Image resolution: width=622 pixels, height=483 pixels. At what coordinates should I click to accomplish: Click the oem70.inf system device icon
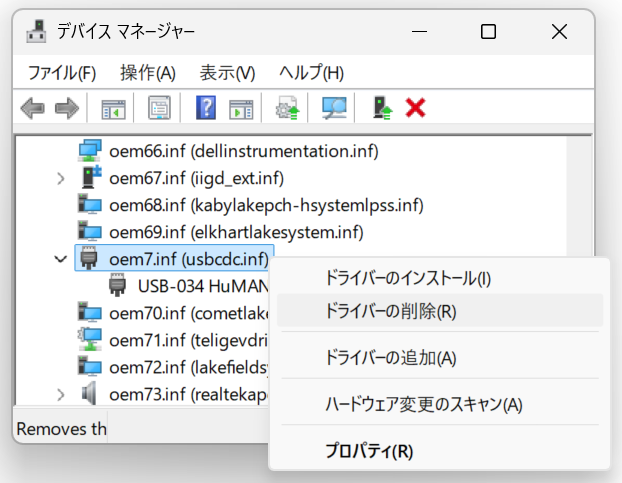click(90, 312)
